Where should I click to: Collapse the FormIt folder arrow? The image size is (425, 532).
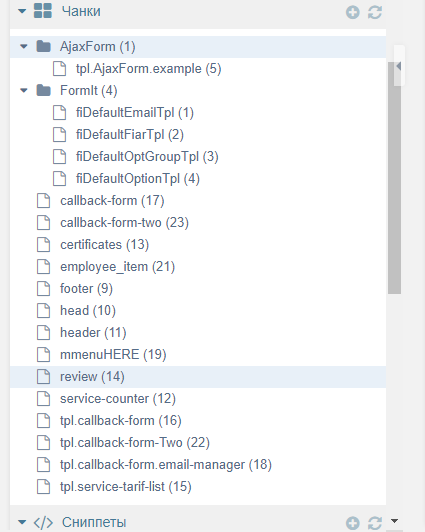[x=24, y=91]
